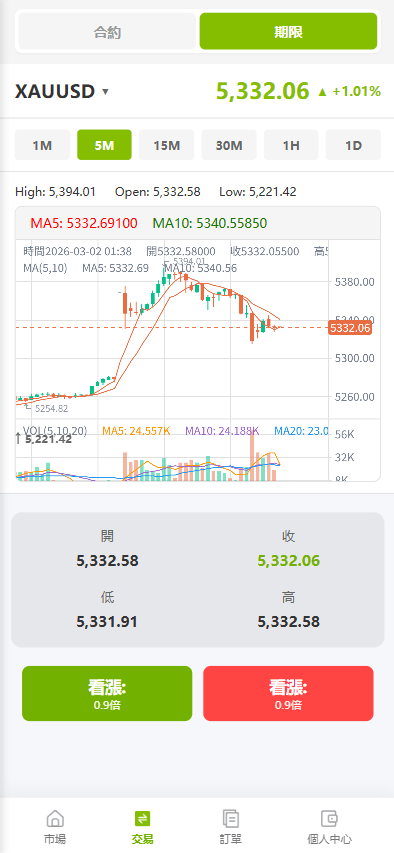Click the 32K volume axis label
Viewport: 394px width, 853px height.
(345, 457)
